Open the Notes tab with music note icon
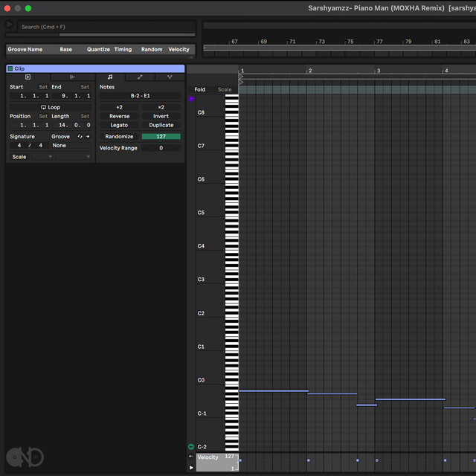Viewport: 476px width, 476px height. 110,77
